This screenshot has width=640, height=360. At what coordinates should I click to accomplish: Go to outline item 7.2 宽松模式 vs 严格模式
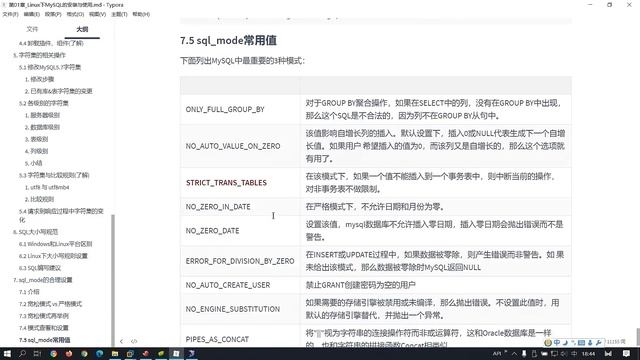pyautogui.click(x=50, y=304)
